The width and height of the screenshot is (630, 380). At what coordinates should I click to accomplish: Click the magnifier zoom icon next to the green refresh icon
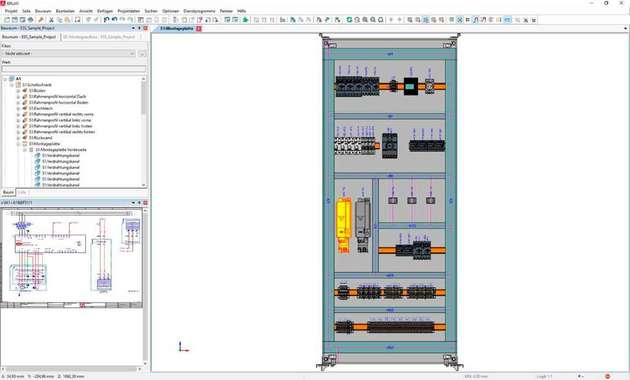[x=357, y=20]
